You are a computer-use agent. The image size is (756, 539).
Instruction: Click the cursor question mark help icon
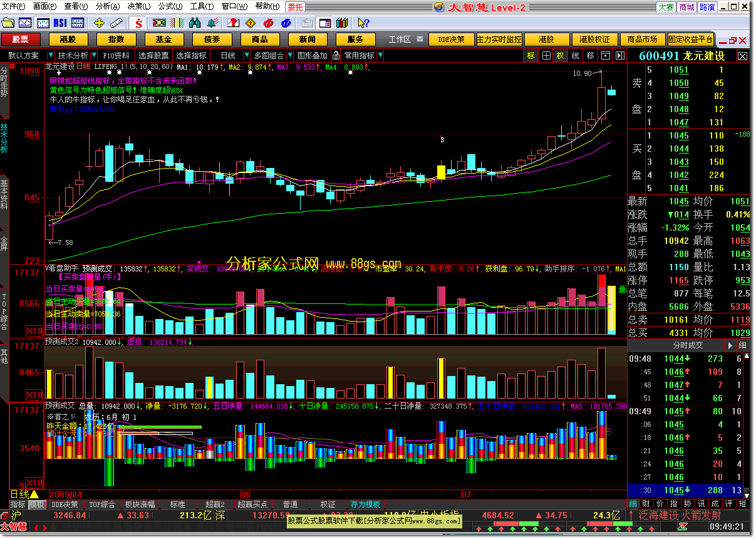(363, 23)
